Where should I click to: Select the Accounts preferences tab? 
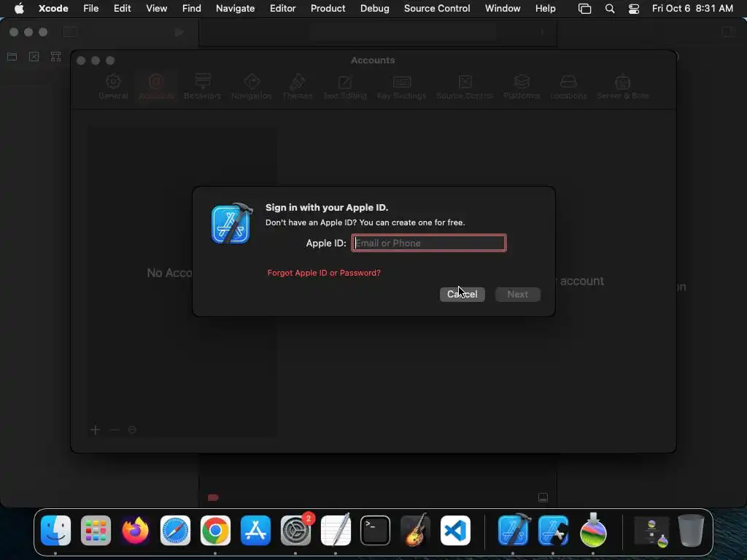pos(156,87)
